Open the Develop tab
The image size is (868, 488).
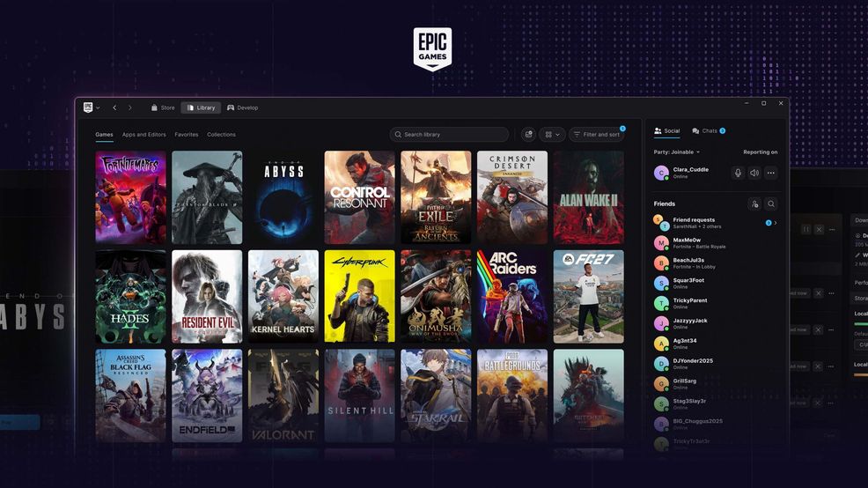pyautogui.click(x=242, y=107)
